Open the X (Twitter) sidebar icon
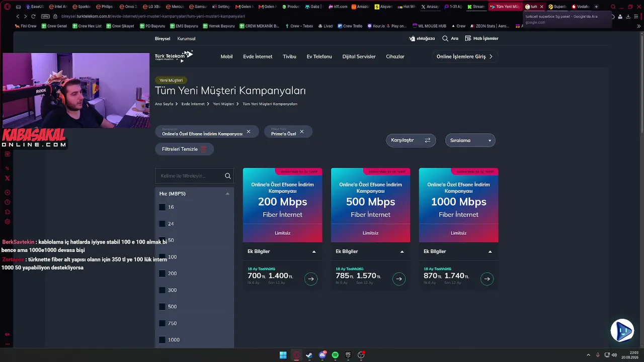The image size is (644, 362). [x=8, y=178]
